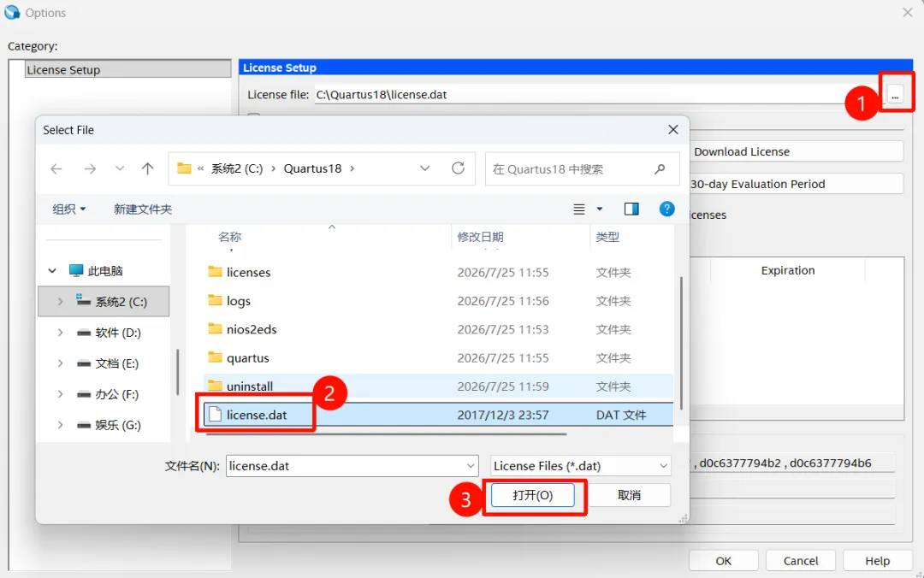Screen dimensions: 924x578
Task: Click the 取消 button
Action: [x=629, y=495]
